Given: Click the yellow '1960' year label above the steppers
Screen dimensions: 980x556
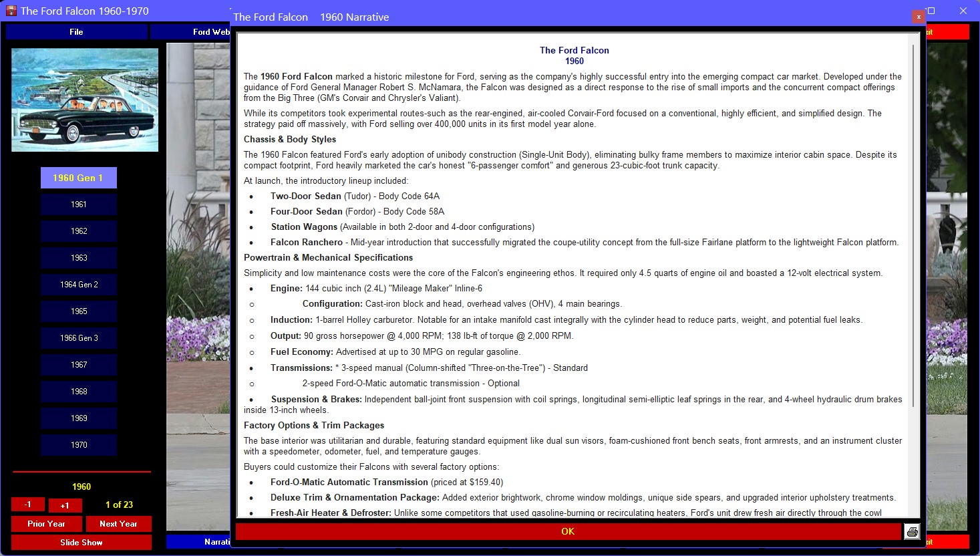Looking at the screenshot, I should [81, 486].
